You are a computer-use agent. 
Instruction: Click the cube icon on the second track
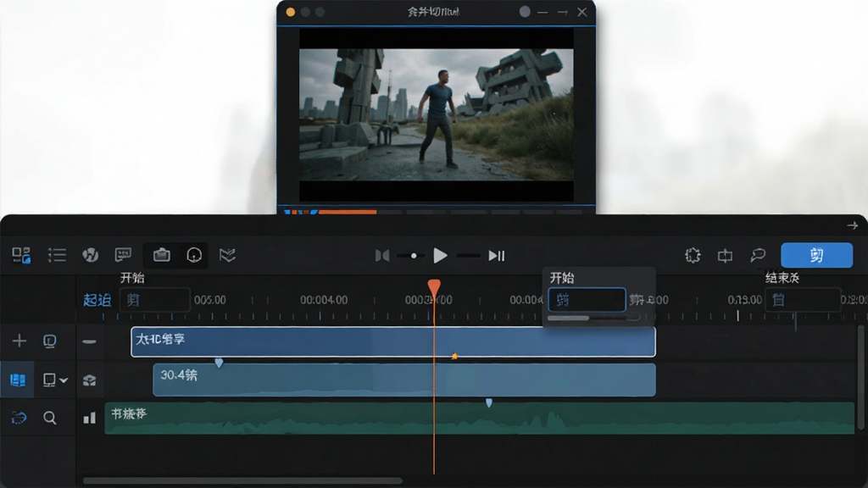[x=89, y=380]
